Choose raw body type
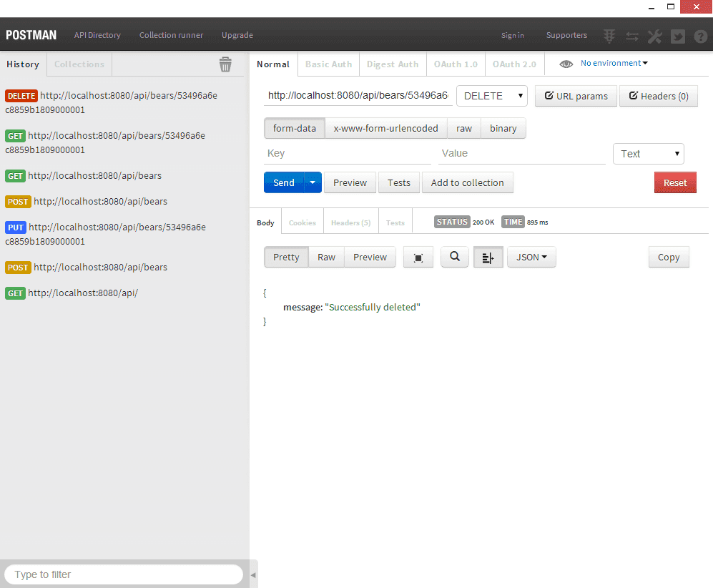This screenshot has height=588, width=713. pos(464,128)
